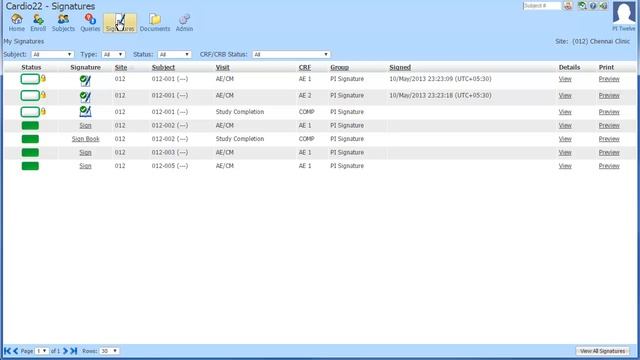The image size is (640, 360).
Task: Sort by Site column header
Action: pos(121,67)
